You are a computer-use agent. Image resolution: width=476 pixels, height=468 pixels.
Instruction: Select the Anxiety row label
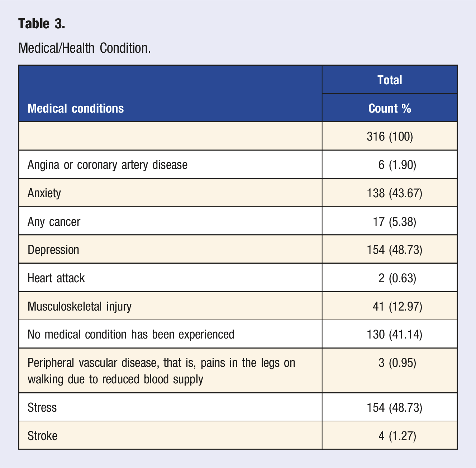[x=44, y=193]
